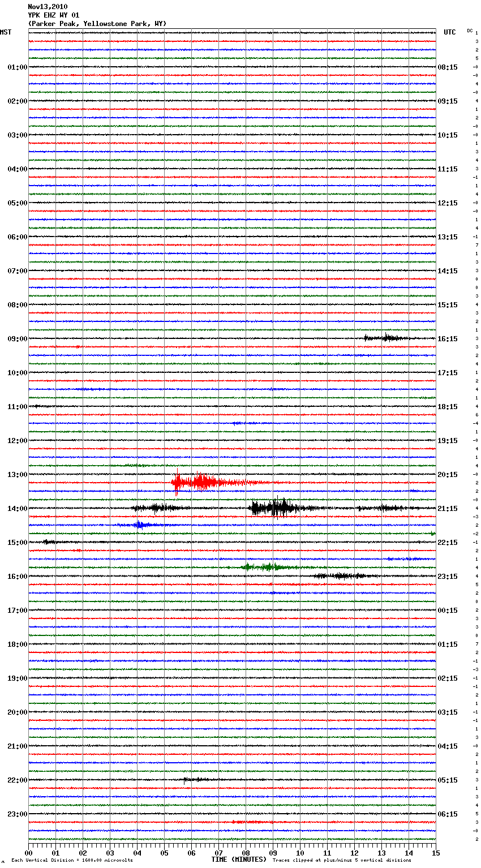This screenshot has width=481, height=868.
Task: Click the "20:15" UTC time label
Action: pyautogui.click(x=448, y=475)
